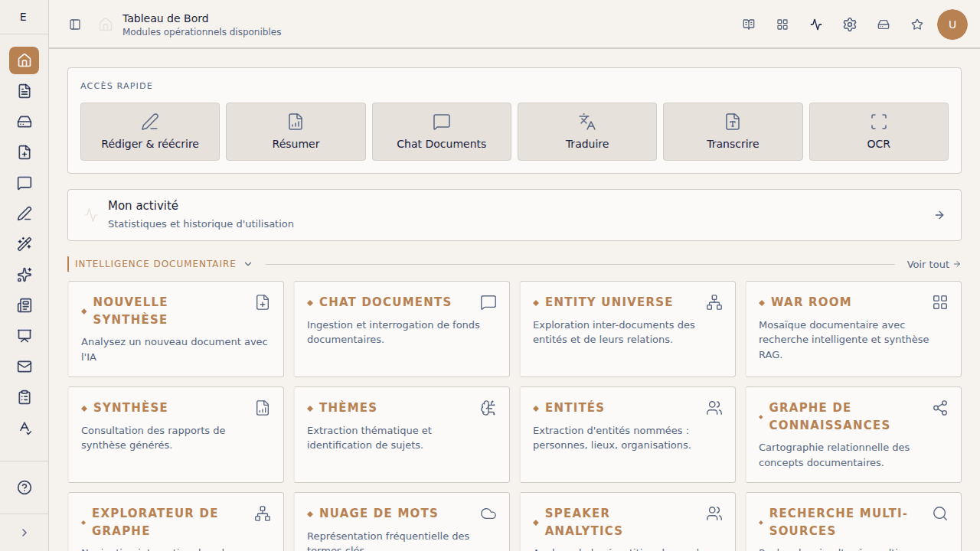Open the activity pulse icon in top bar
Viewport: 980px width, 551px height.
click(x=815, y=24)
